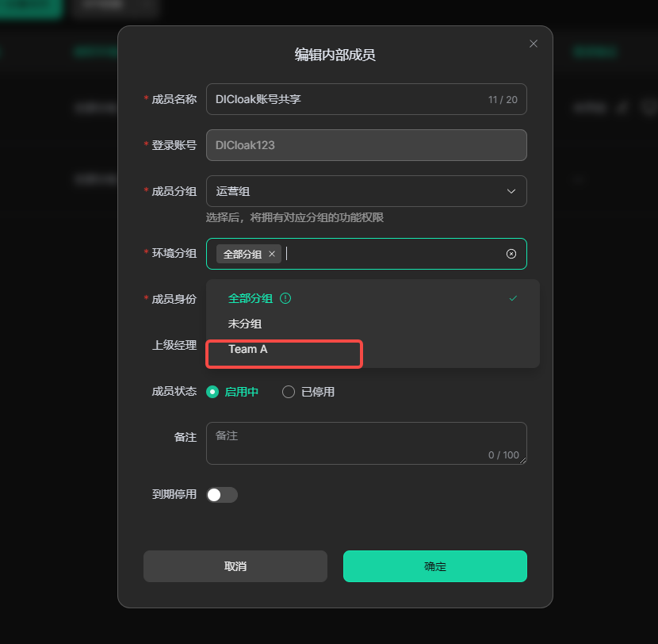
Task: Click into the 成员名称 input field
Action: tap(366, 99)
